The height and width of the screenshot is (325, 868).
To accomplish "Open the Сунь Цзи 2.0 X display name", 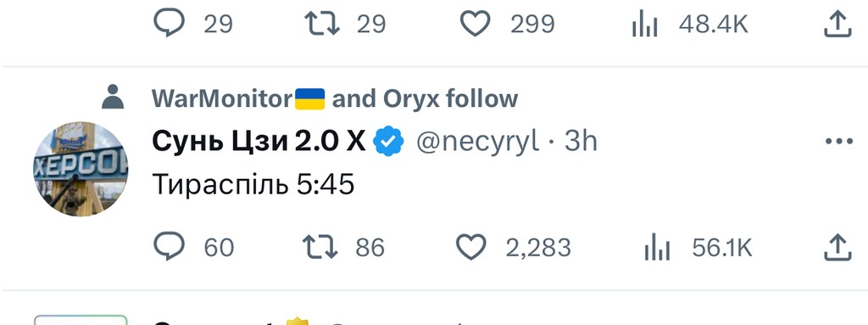I will click(258, 143).
